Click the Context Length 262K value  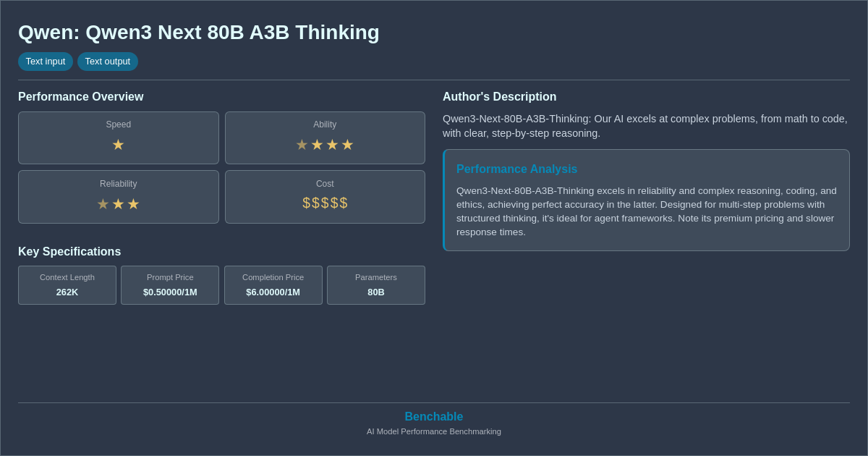(x=67, y=292)
